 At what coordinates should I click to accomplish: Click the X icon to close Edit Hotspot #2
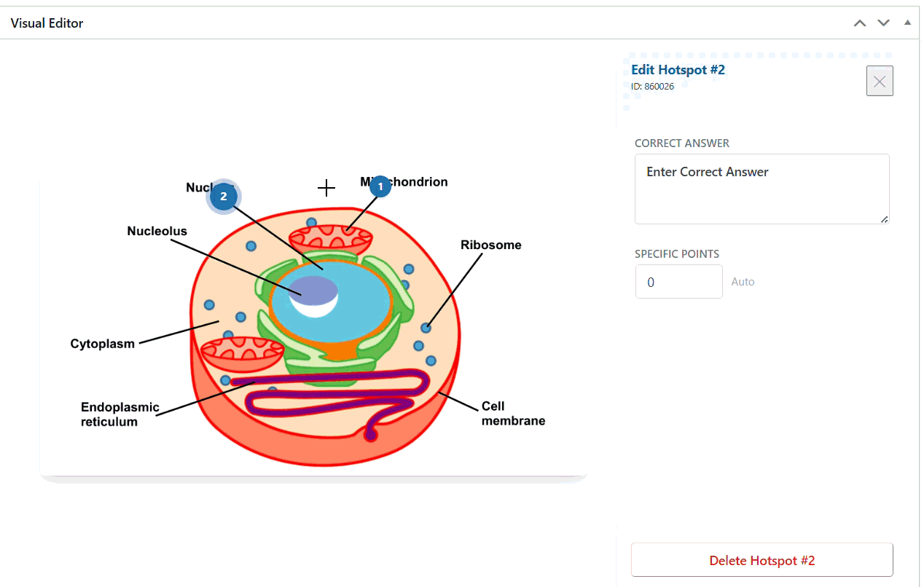point(879,80)
